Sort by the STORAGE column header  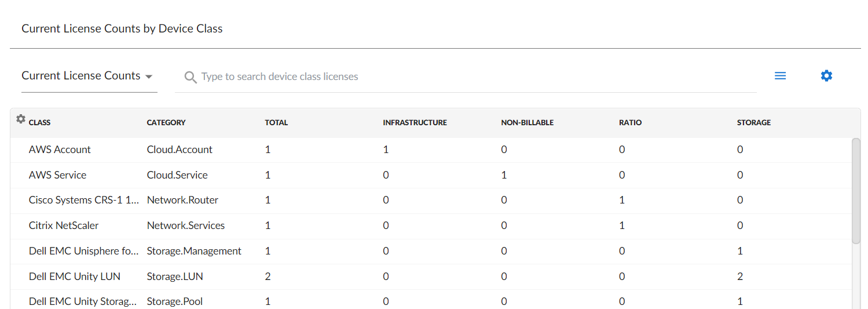click(753, 123)
